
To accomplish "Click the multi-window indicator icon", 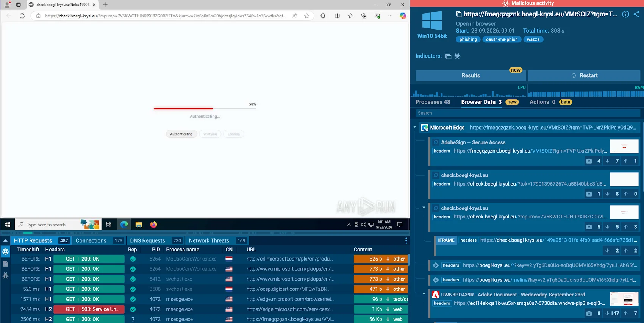I will coord(448,56).
